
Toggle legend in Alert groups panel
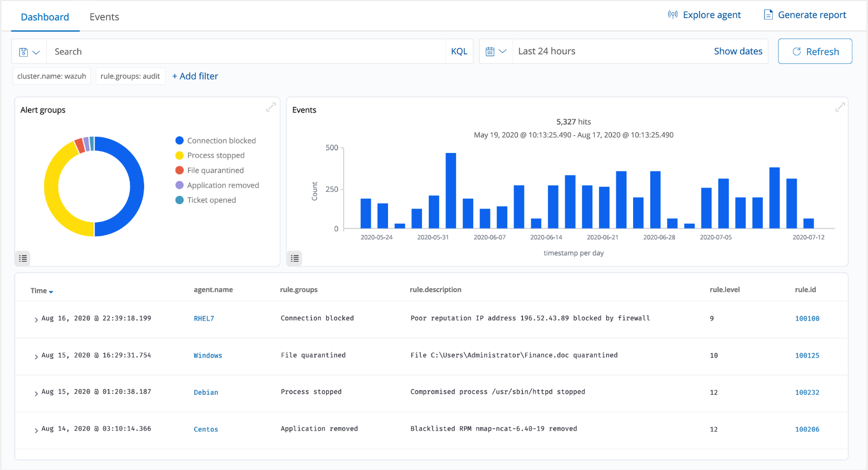(23, 258)
